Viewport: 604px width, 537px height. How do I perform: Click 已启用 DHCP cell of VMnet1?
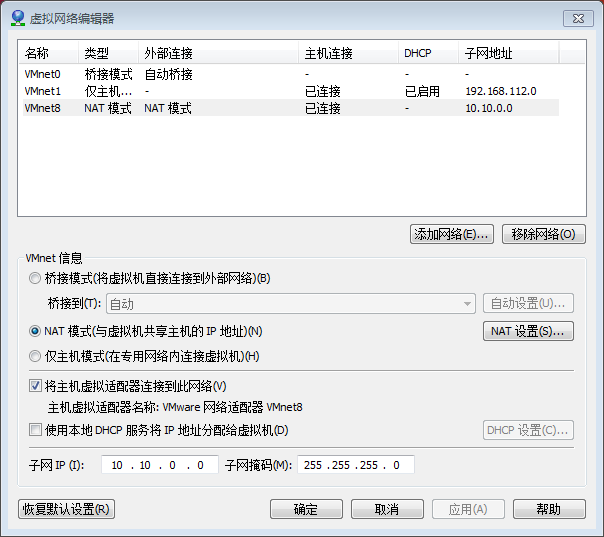(422, 91)
